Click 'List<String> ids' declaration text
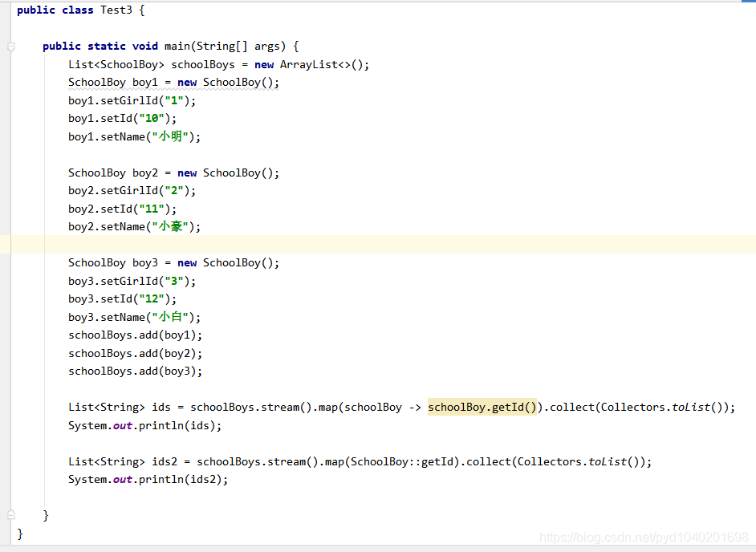Viewport: 756px width, 552px height. pos(120,408)
